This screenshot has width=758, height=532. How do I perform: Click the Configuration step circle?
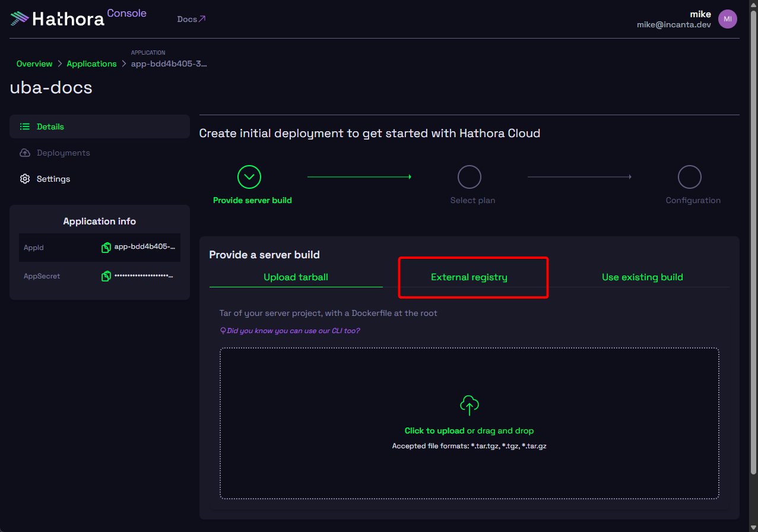point(690,177)
